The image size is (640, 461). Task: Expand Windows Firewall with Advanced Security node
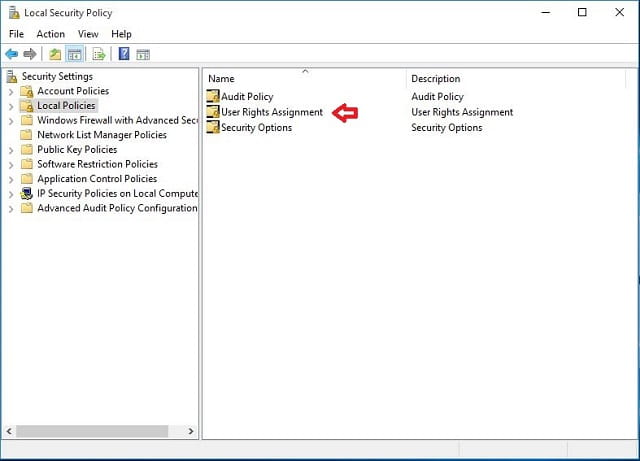click(x=11, y=121)
